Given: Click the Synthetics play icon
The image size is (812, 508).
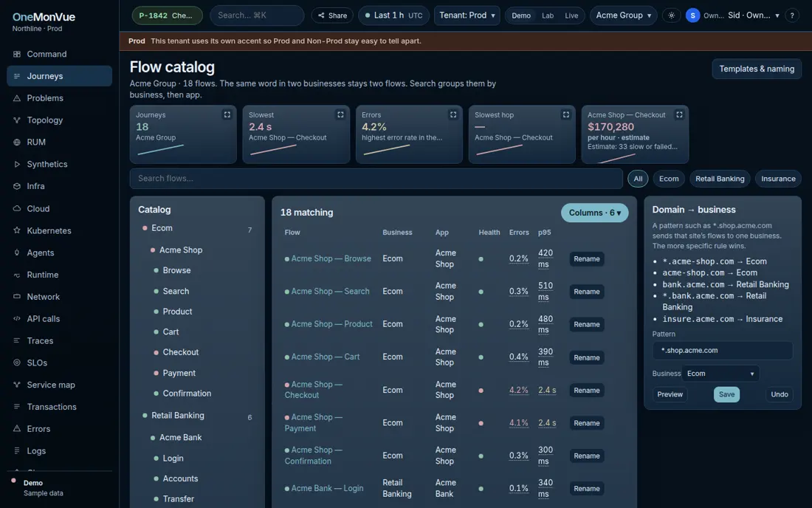Looking at the screenshot, I should (16, 164).
